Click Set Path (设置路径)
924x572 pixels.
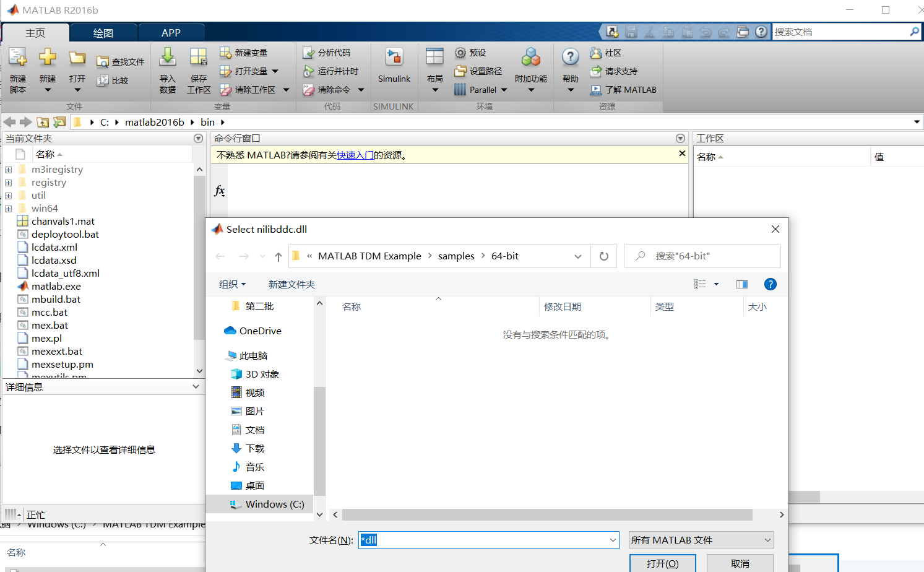pos(478,71)
